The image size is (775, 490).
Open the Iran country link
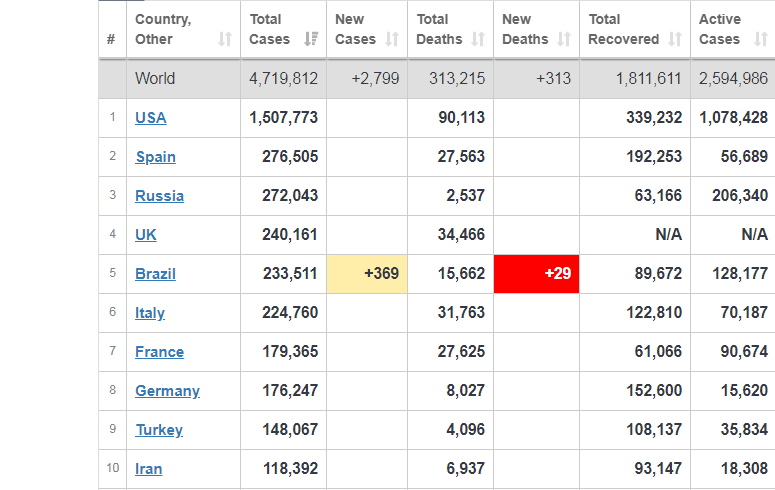click(x=149, y=469)
